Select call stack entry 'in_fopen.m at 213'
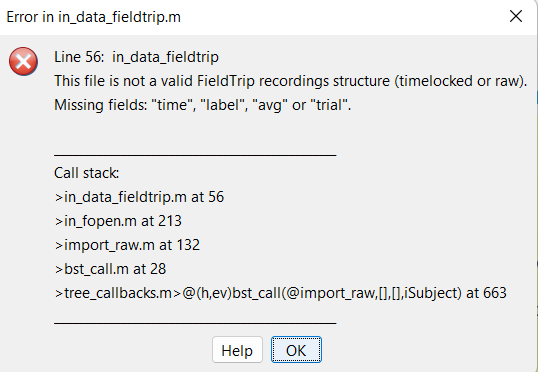The image size is (538, 372). (x=118, y=221)
